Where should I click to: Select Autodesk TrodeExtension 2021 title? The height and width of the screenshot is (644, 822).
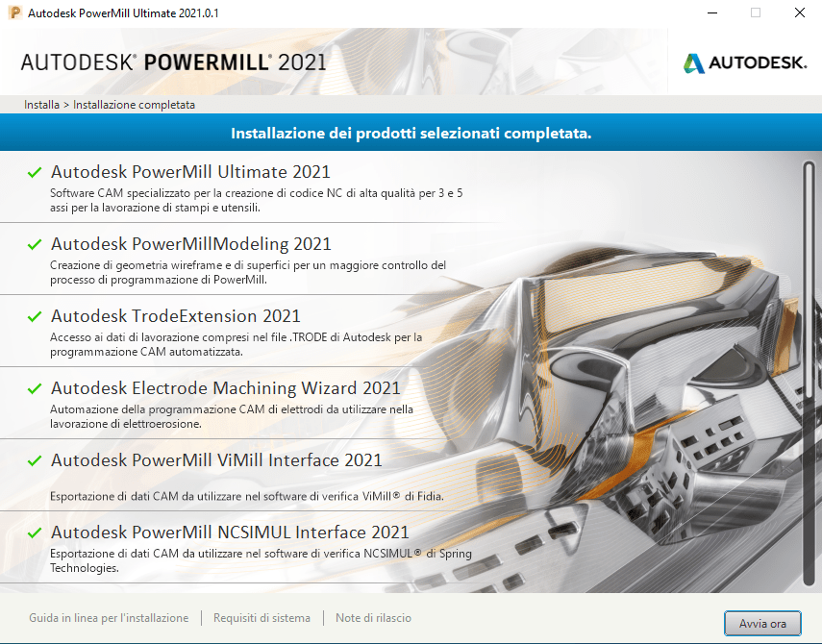[x=176, y=316]
